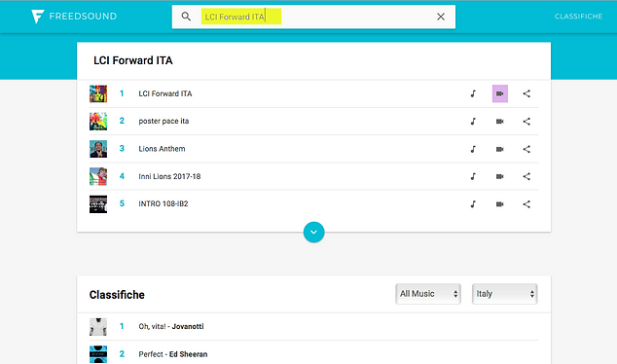Click the poster pace ita cover thumbnail
Screen dimensions: 617x364
point(98,122)
